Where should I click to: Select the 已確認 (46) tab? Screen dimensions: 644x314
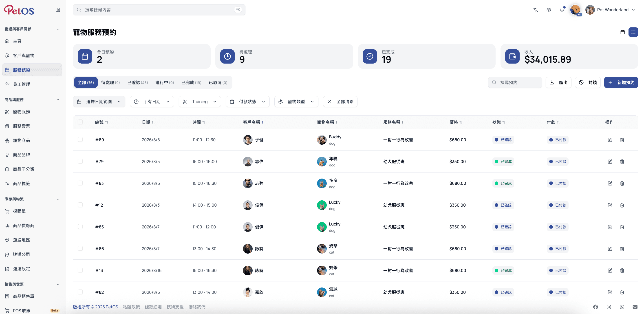click(137, 82)
